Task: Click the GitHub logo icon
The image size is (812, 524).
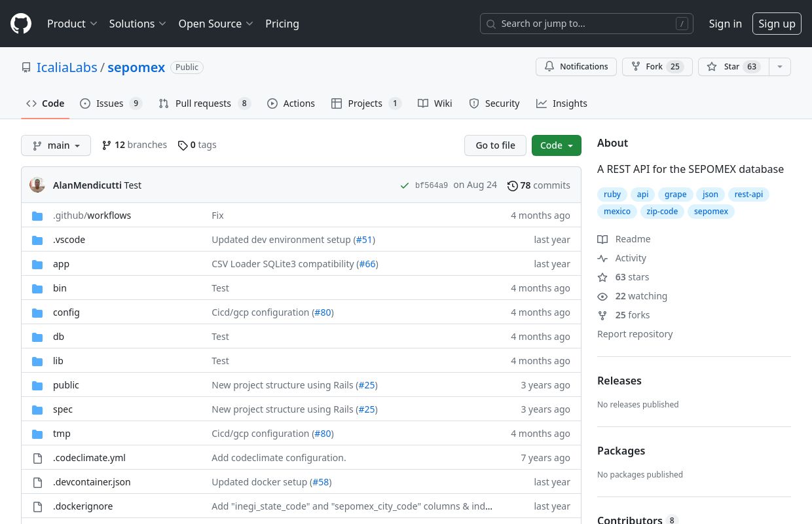Action: pyautogui.click(x=21, y=24)
